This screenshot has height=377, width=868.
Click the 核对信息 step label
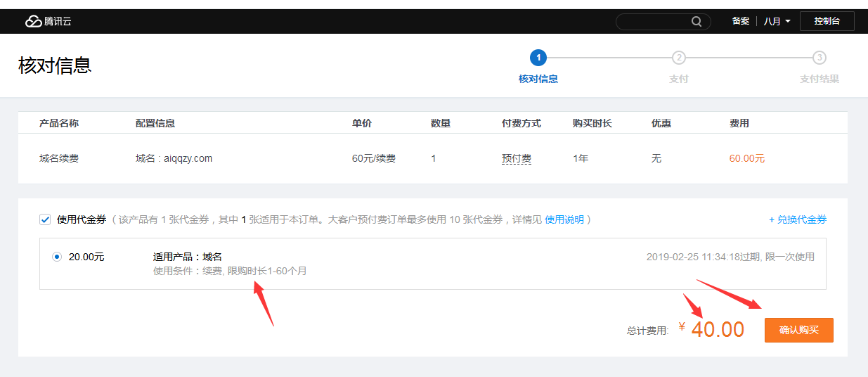(538, 79)
